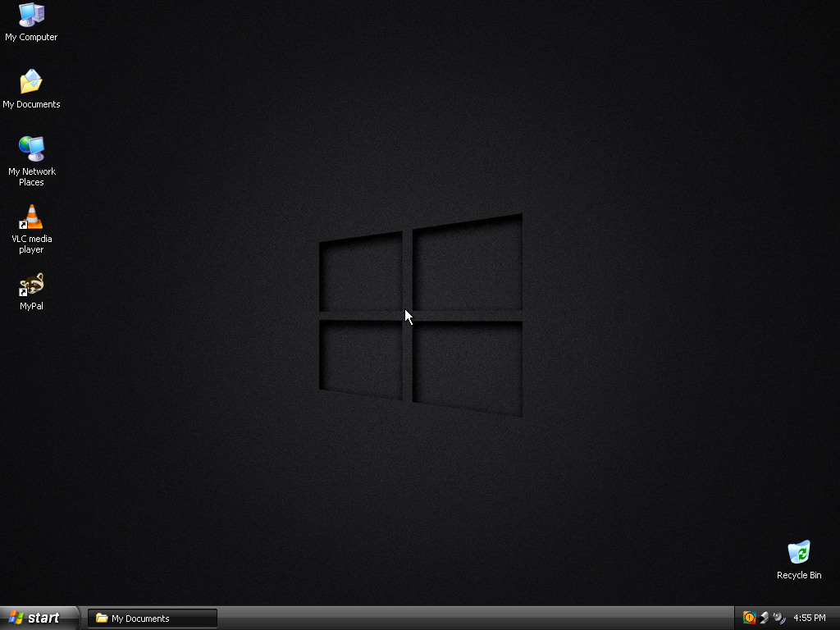Restore the My Documents taskbar window
The width and height of the screenshot is (840, 630).
[153, 619]
